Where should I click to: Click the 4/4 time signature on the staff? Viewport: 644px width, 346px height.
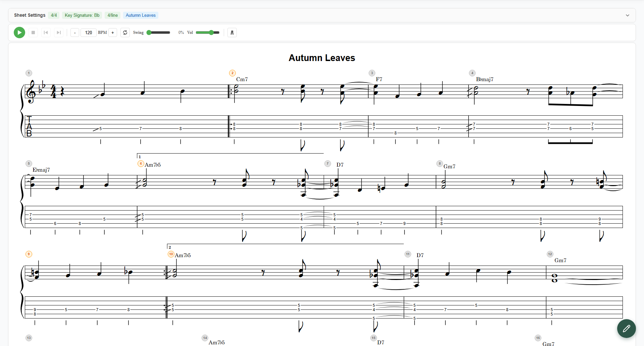[54, 92]
